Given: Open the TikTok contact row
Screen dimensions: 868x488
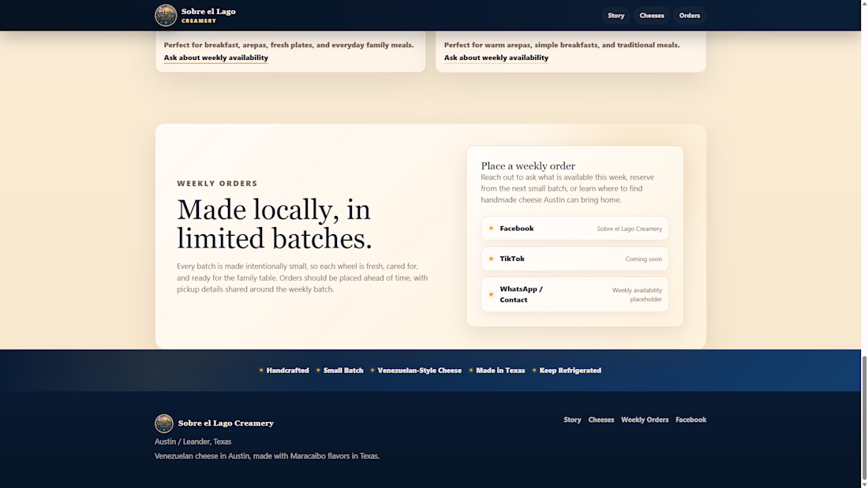Looking at the screenshot, I should tap(574, 259).
